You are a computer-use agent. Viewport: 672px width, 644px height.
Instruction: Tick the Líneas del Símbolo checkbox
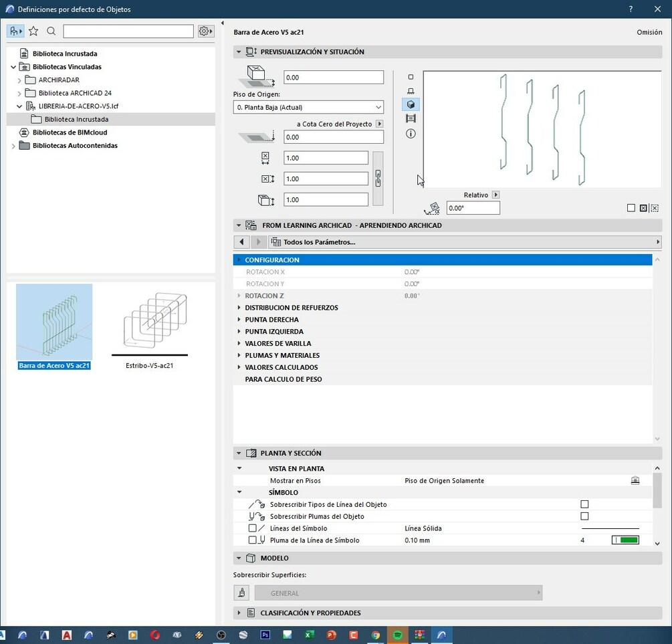point(253,528)
